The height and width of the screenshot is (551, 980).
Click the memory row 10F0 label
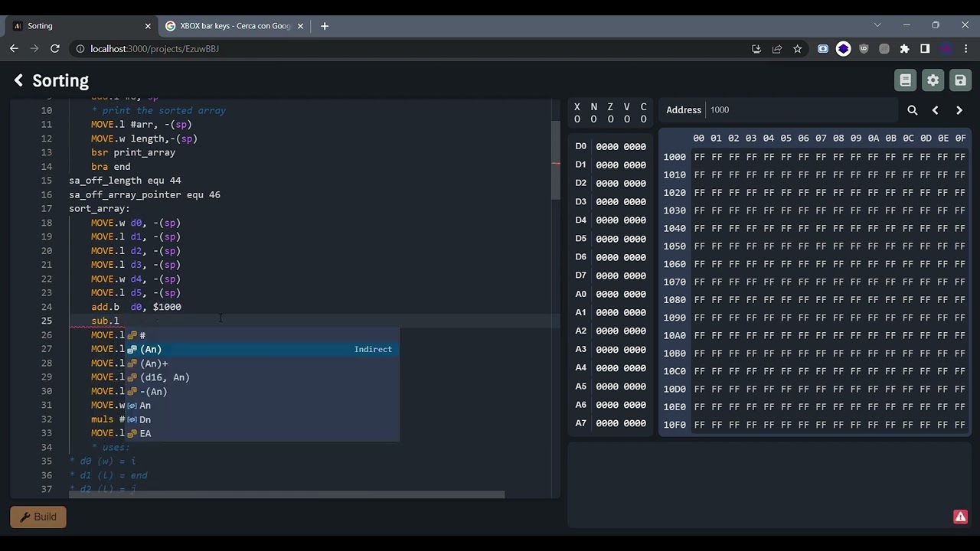pos(675,425)
